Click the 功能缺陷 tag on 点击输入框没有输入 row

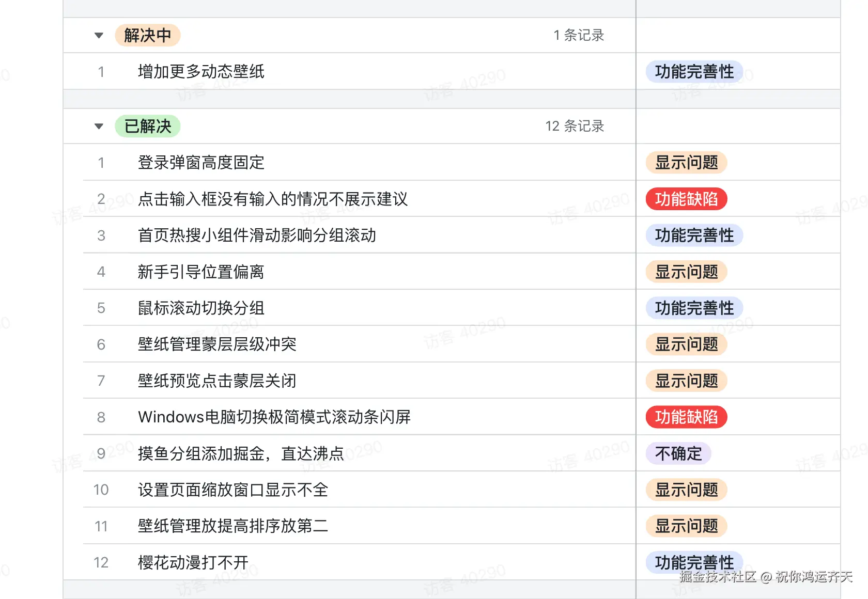(x=686, y=199)
